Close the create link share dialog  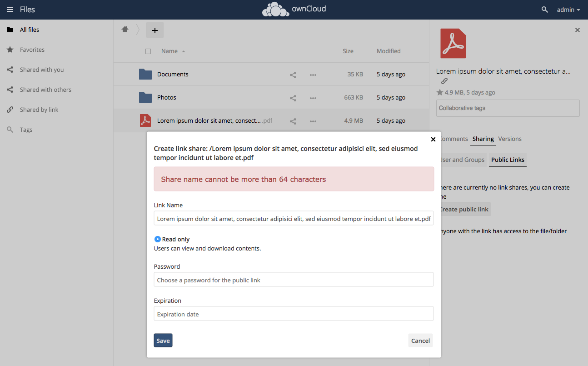pyautogui.click(x=433, y=140)
